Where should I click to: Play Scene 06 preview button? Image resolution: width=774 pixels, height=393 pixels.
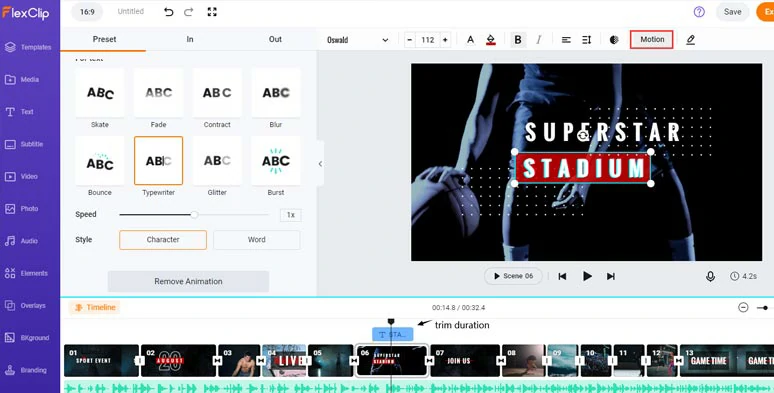[513, 276]
